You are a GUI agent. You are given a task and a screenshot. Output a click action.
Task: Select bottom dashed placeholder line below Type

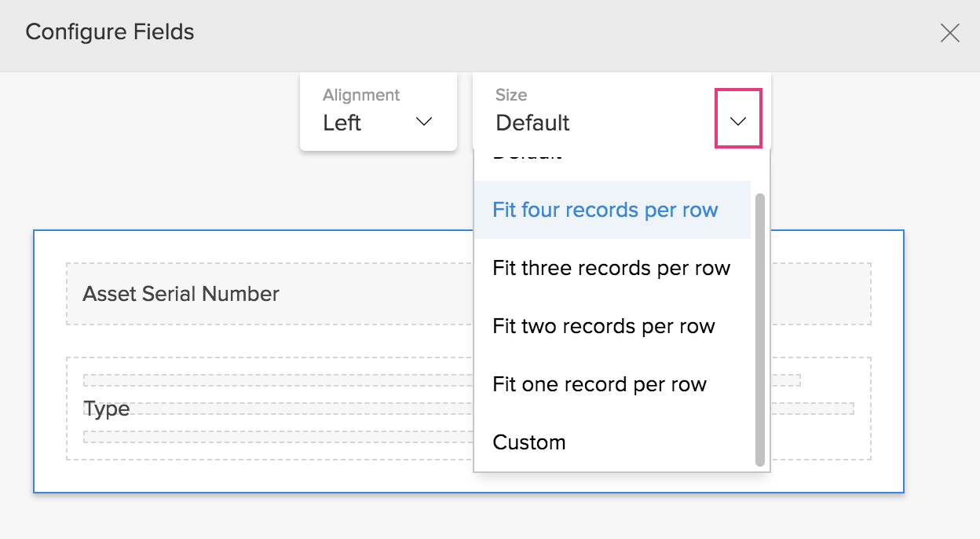(275, 437)
